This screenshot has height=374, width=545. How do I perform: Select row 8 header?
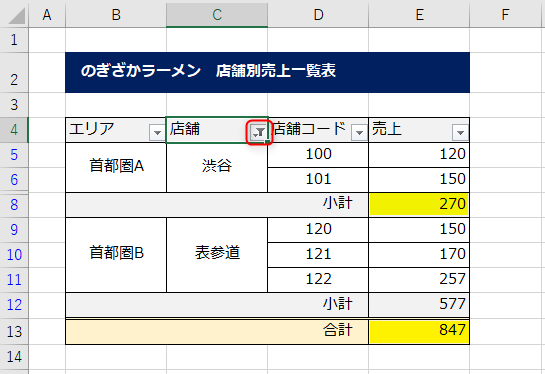point(14,205)
